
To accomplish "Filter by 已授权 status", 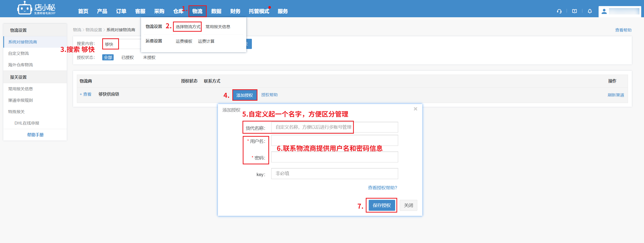I will tap(128, 58).
